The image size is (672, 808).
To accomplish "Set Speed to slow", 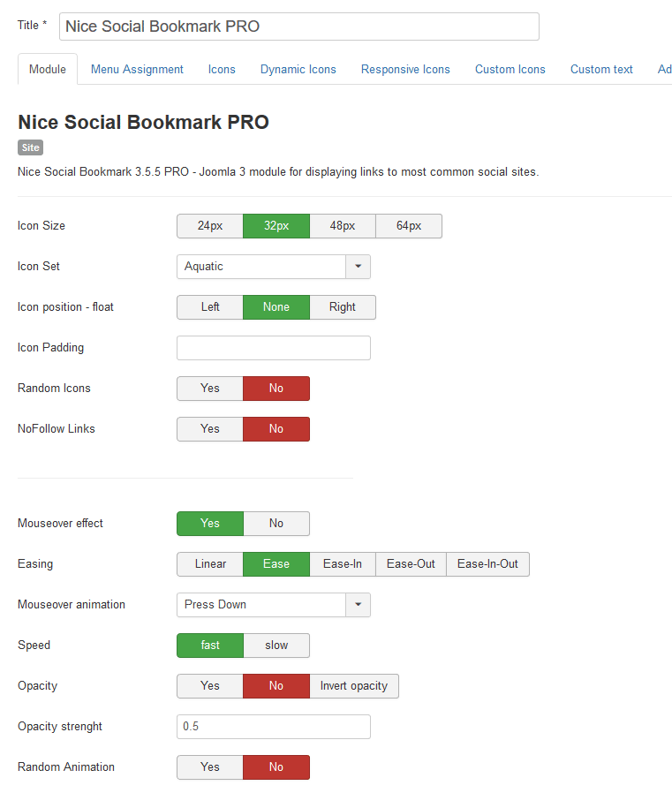I will pos(276,646).
